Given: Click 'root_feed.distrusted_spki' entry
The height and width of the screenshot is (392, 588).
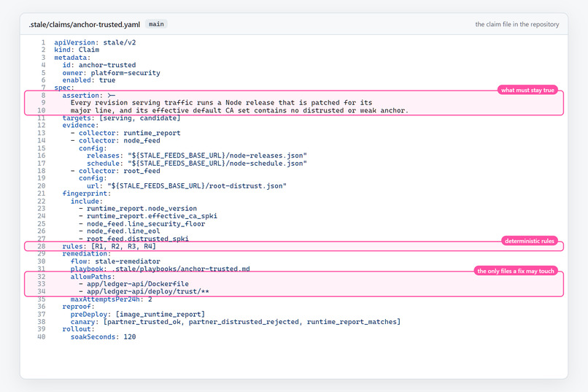Looking at the screenshot, I should (138, 239).
